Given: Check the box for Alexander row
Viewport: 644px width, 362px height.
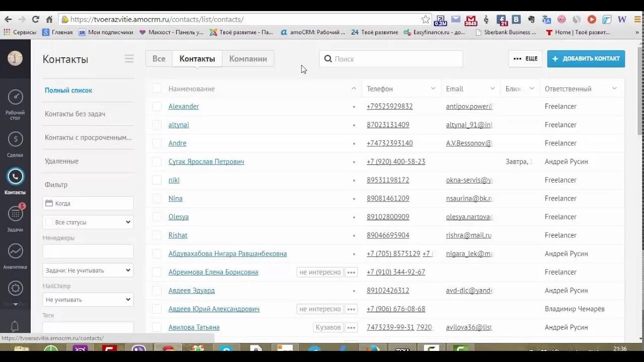Looking at the screenshot, I should click(157, 106).
